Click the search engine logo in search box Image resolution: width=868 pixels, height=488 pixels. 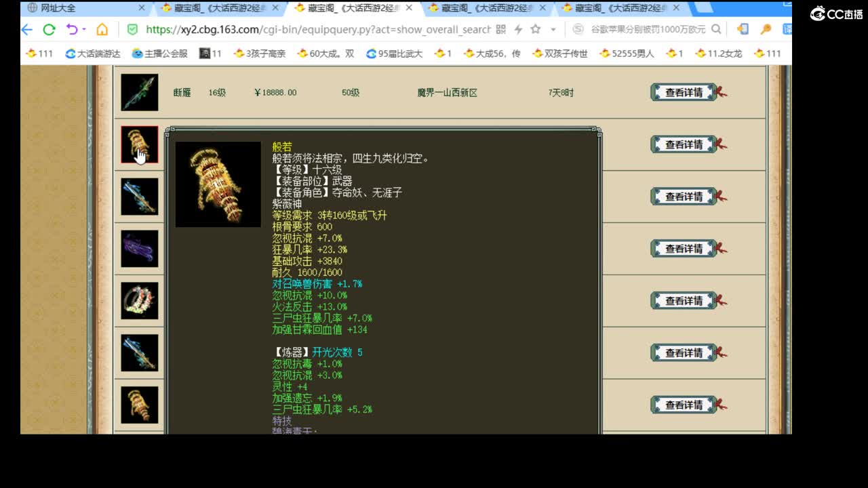[578, 30]
